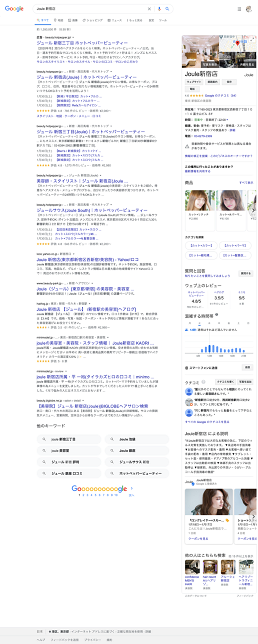Open the BIGLOBEヘアサロン検索 result
This screenshot has width=258, height=644.
coord(92,406)
